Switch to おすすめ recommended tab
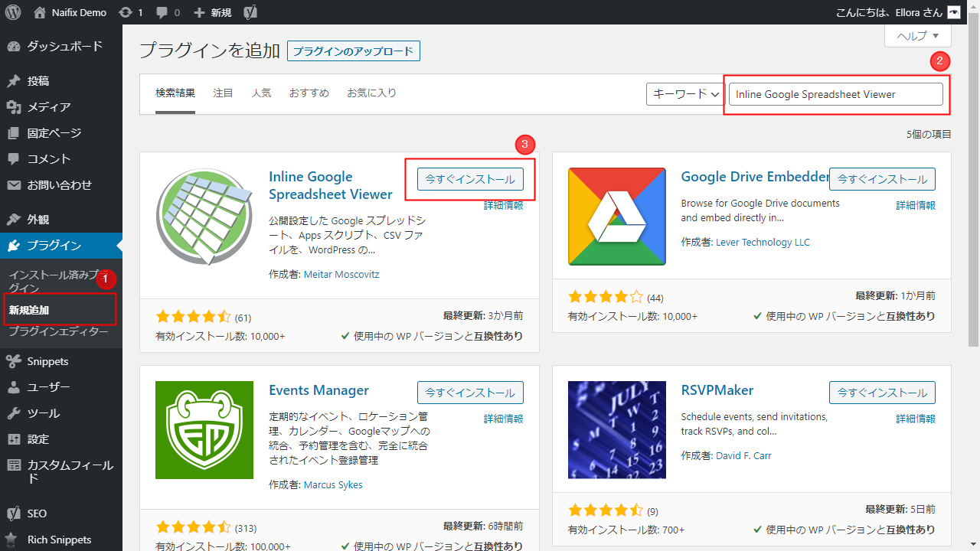Screen dimensions: 980x551 309,93
